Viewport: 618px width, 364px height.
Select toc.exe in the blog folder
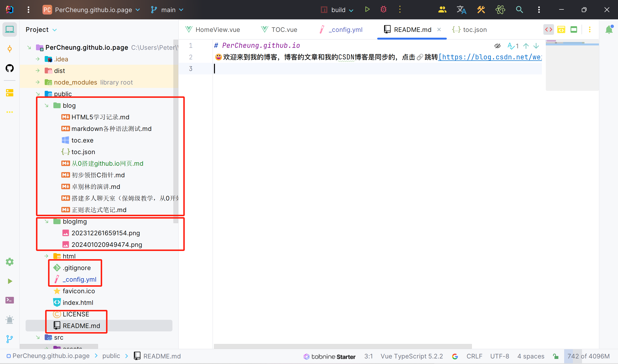point(82,140)
